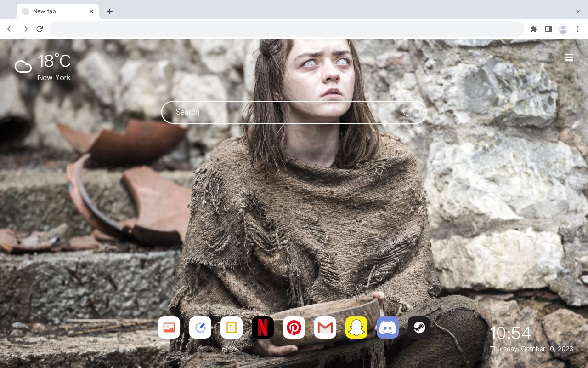Image resolution: width=588 pixels, height=368 pixels.
Task: Click inside the Search box
Action: click(294, 112)
